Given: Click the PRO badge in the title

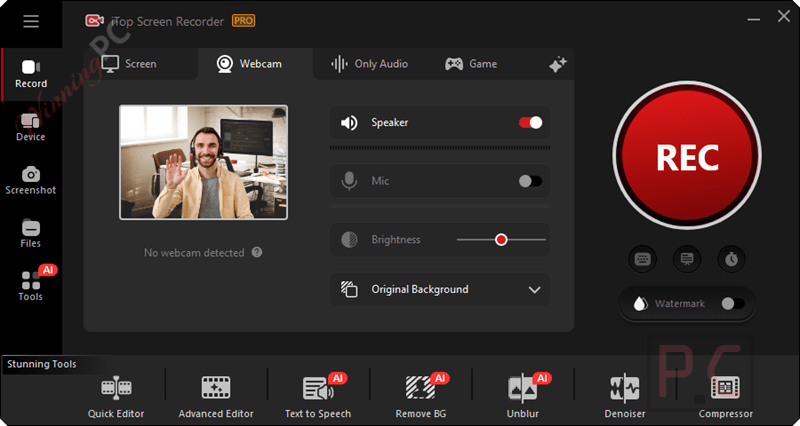Looking at the screenshot, I should pos(243,20).
